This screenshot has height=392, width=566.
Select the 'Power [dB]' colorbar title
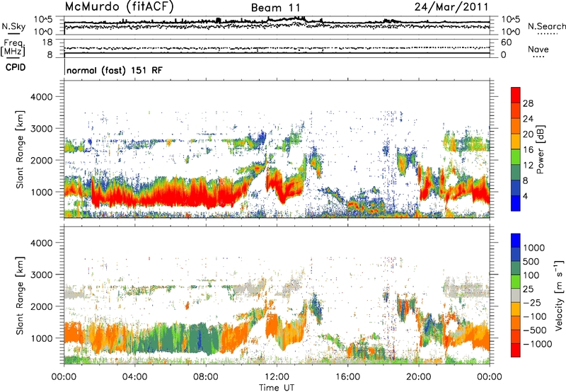[540, 149]
